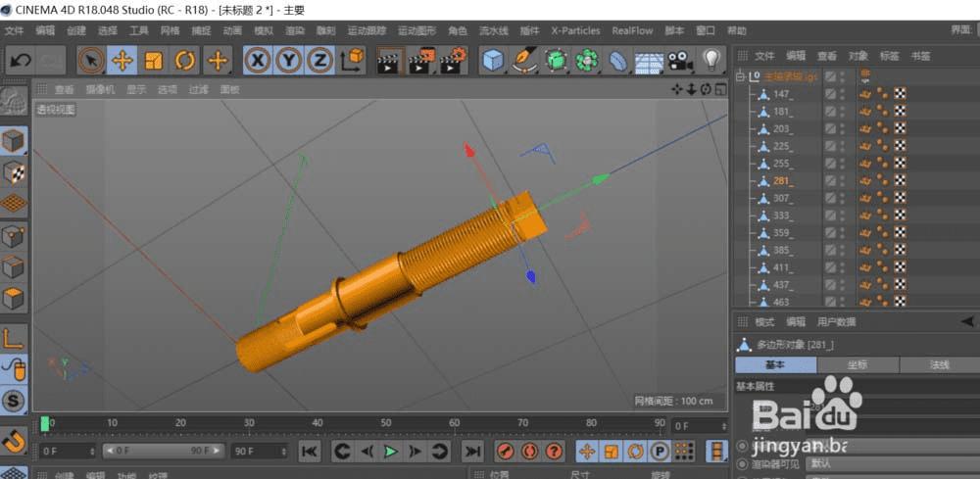
Task: Open the blue Deformer object icon
Action: click(x=617, y=61)
